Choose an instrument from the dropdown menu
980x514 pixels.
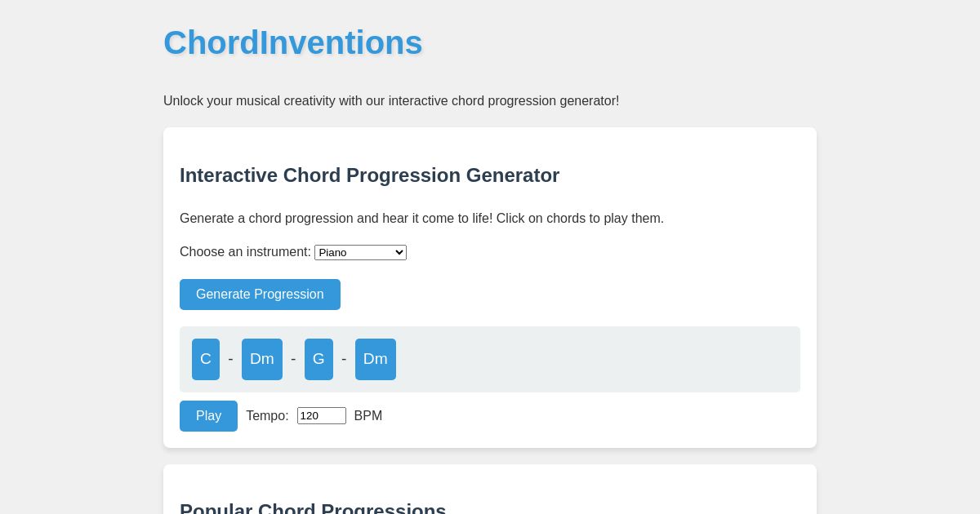(360, 252)
